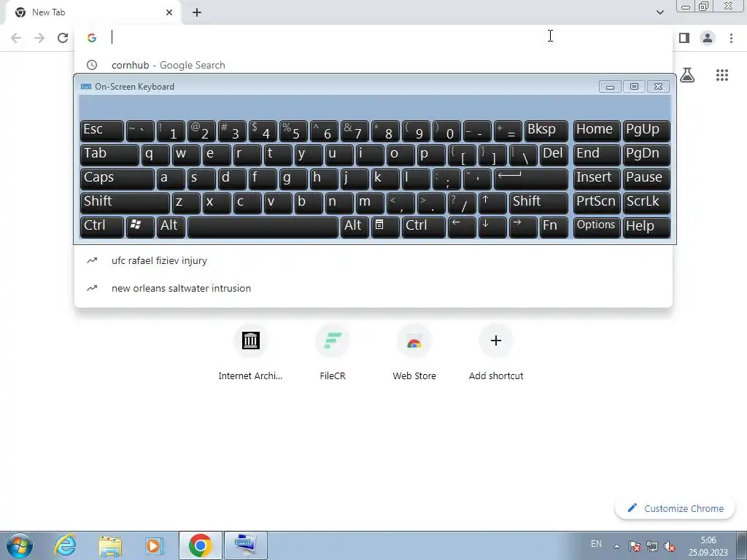Toggle the side panel icon

tap(684, 38)
